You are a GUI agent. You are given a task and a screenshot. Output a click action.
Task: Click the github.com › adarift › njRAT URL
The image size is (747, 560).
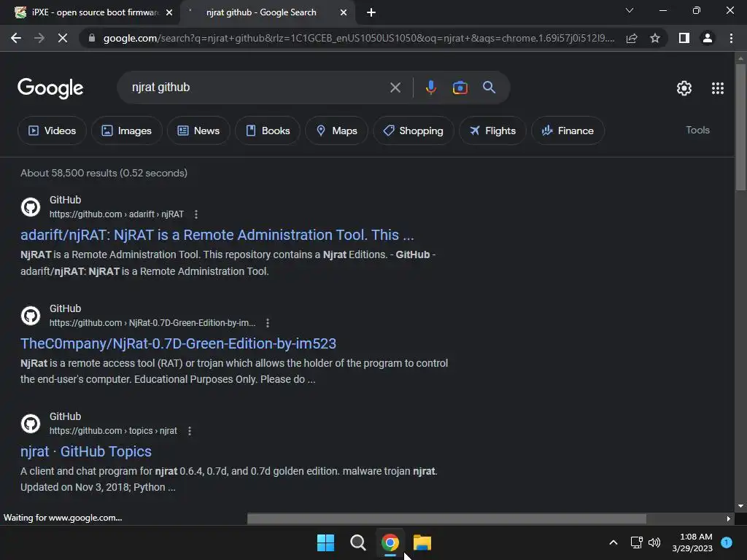pyautogui.click(x=116, y=214)
